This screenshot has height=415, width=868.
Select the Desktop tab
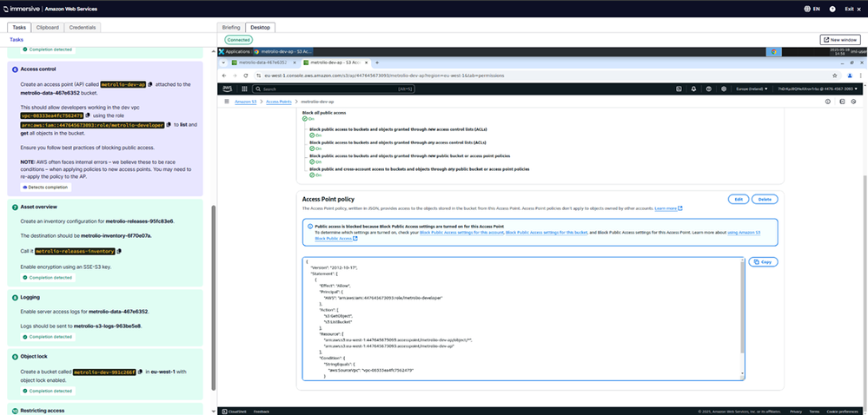(260, 27)
